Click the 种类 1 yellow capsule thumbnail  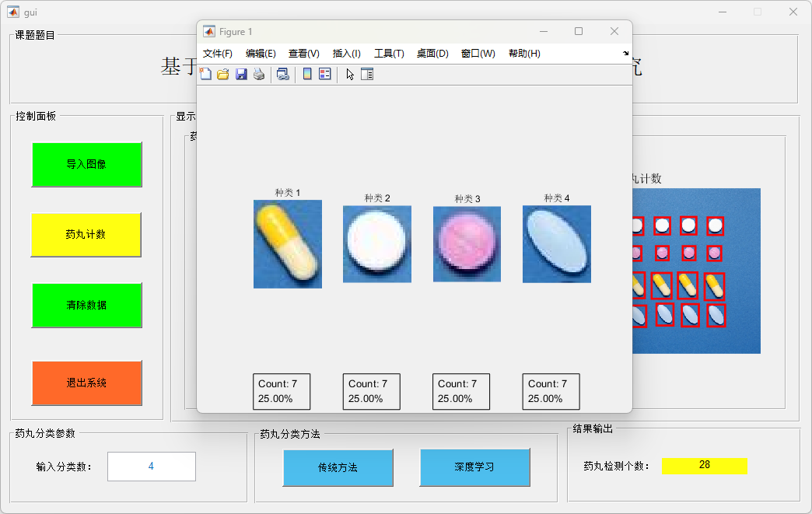click(x=287, y=244)
